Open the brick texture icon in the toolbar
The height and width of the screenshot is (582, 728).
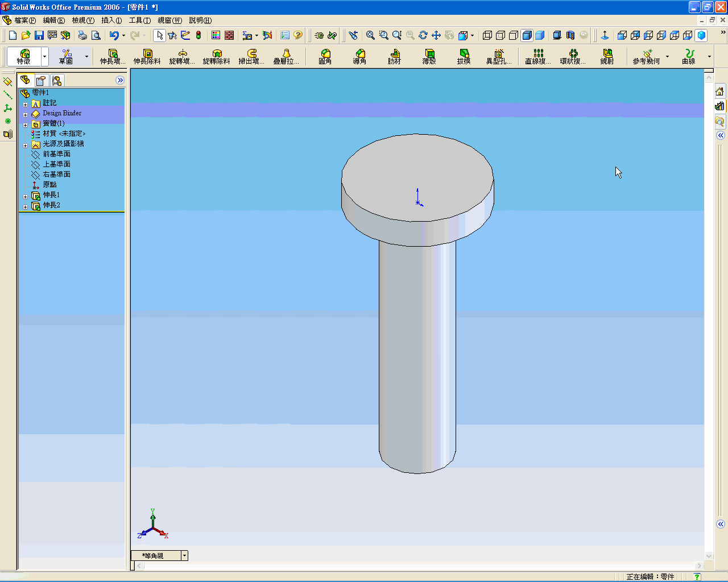pyautogui.click(x=229, y=35)
